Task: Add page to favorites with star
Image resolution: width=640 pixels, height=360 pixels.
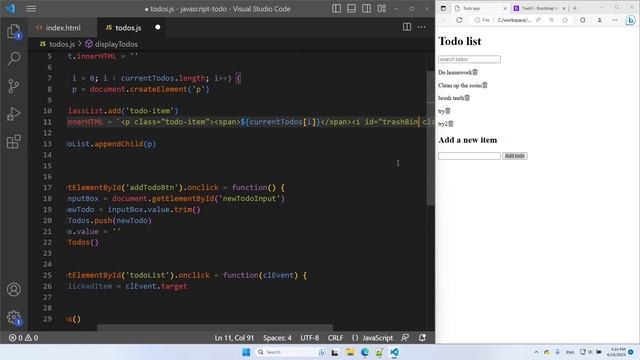Action: [565, 20]
